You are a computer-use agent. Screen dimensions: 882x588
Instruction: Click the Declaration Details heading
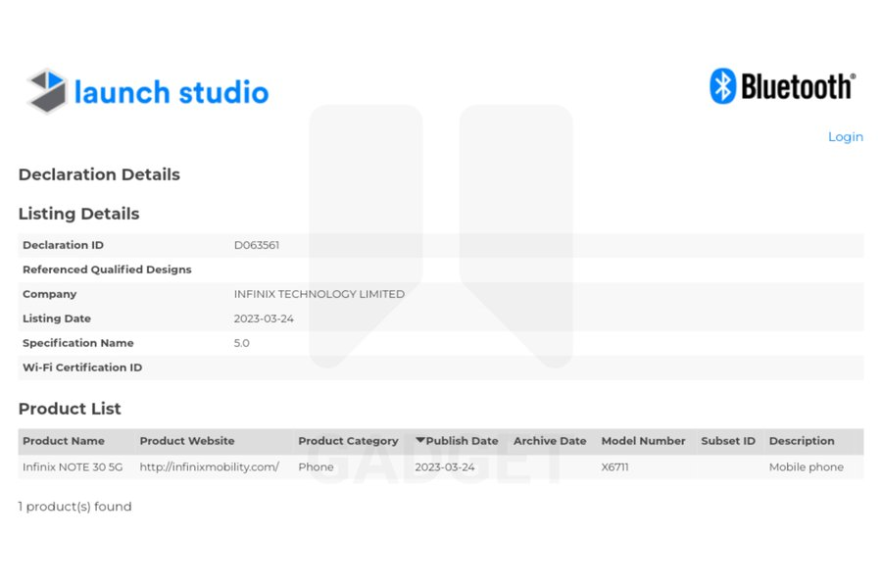coord(99,174)
